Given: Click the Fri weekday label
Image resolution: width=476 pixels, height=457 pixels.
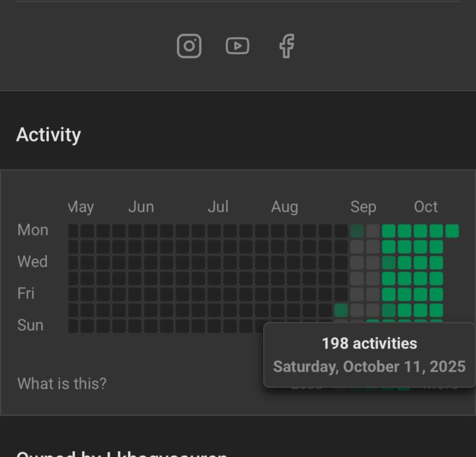Looking at the screenshot, I should click(26, 294).
